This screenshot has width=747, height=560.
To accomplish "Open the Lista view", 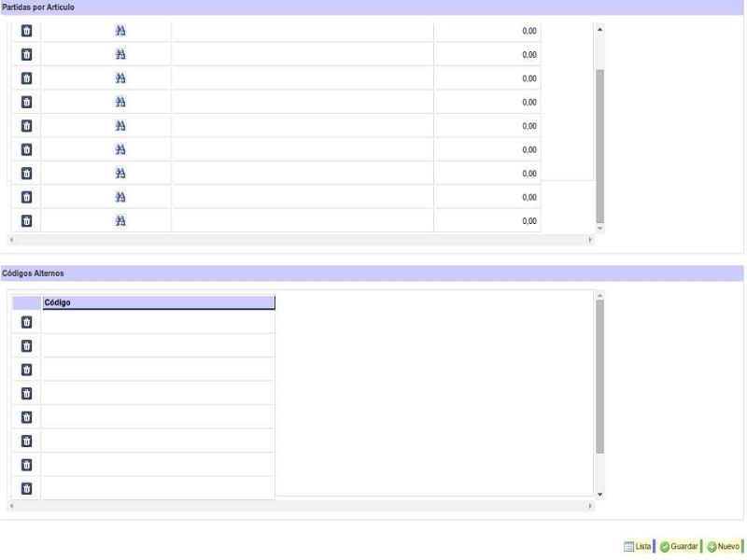I will pos(638,547).
